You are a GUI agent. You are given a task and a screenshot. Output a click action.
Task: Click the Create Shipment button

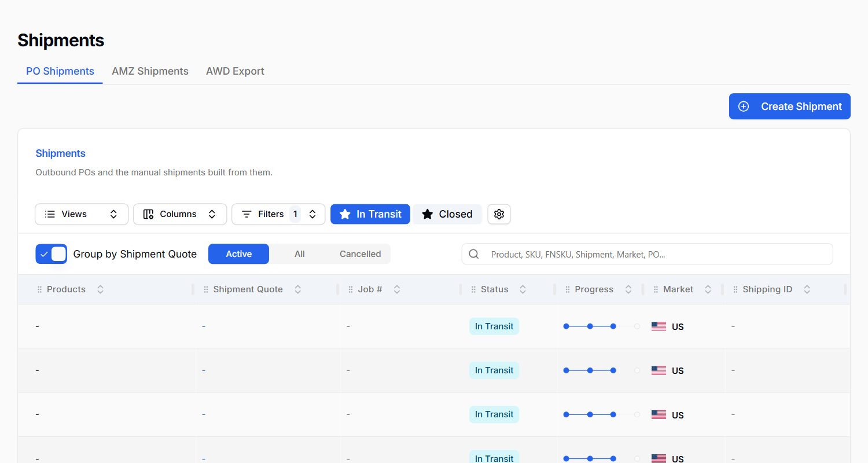click(789, 106)
